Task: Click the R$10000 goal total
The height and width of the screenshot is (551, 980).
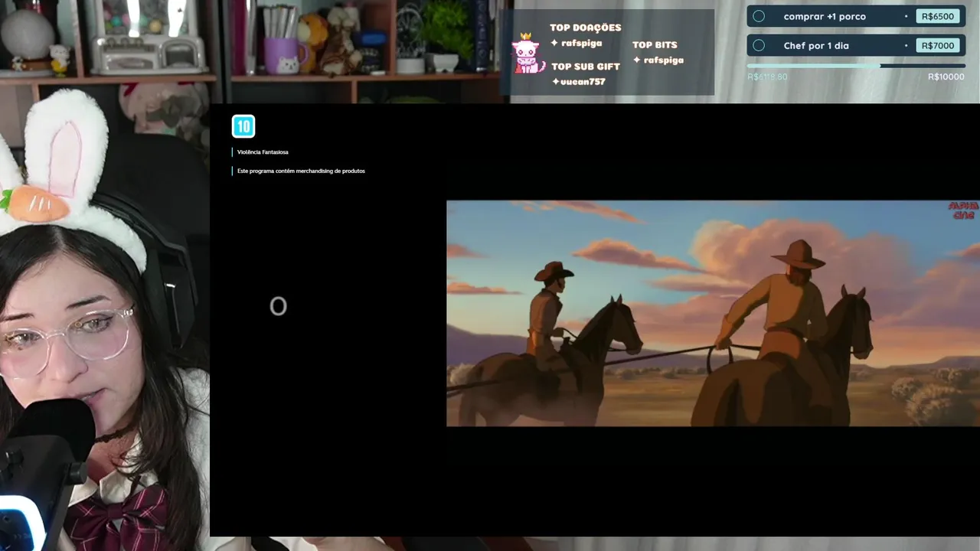Action: 946,77
